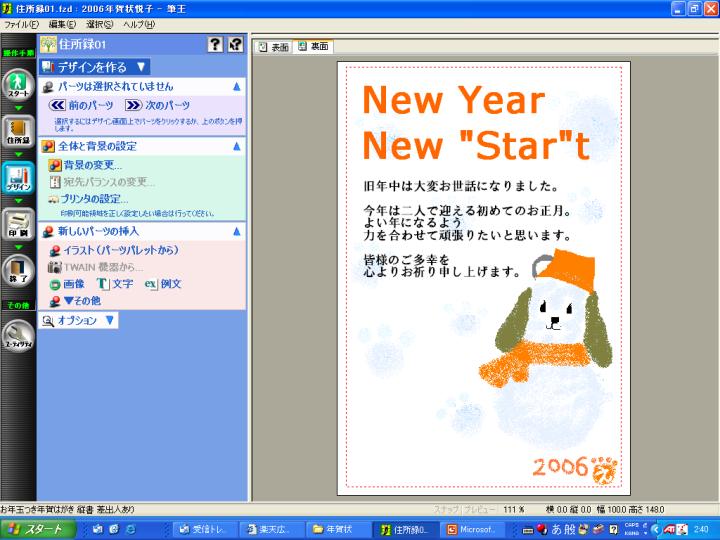Open the ユーティリティ wrench icon
The width and height of the screenshot is (720, 540).
[18, 335]
